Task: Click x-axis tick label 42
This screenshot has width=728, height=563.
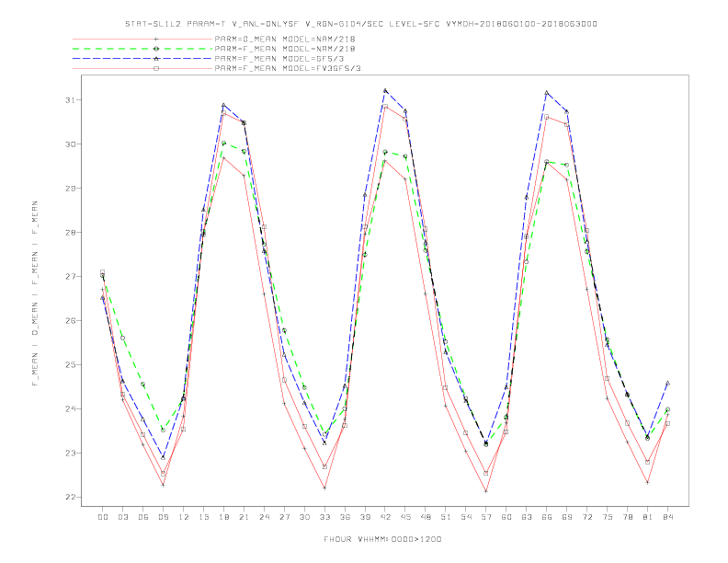Action: pyautogui.click(x=385, y=517)
